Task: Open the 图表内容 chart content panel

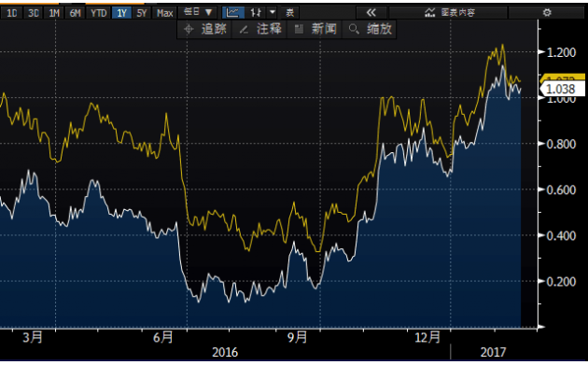Action: click(449, 13)
